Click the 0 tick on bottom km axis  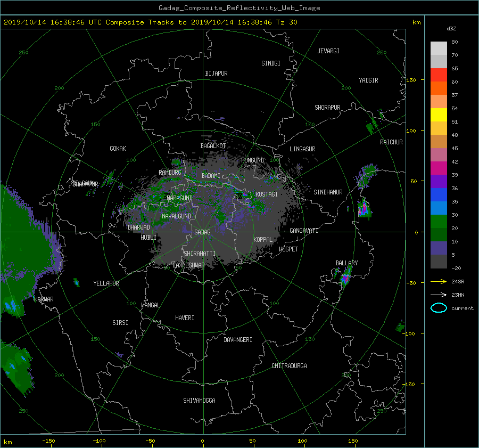tap(203, 441)
